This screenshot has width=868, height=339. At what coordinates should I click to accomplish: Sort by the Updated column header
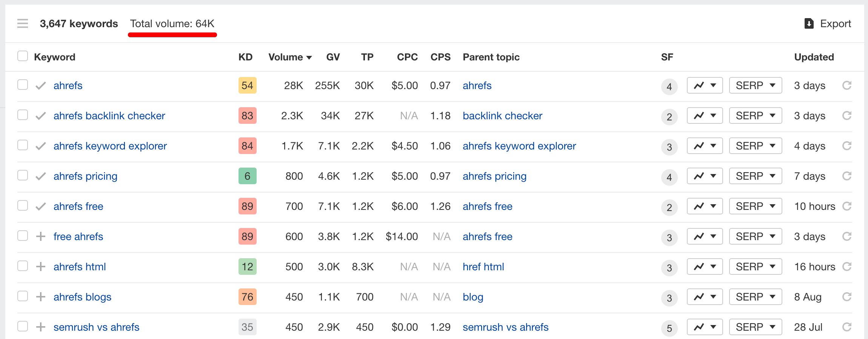pyautogui.click(x=814, y=57)
